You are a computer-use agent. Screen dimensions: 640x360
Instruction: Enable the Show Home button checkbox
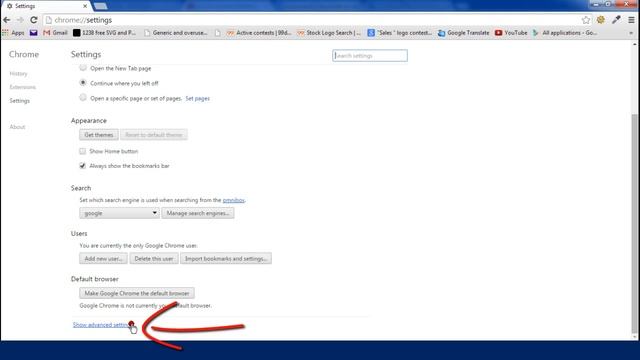click(x=82, y=151)
